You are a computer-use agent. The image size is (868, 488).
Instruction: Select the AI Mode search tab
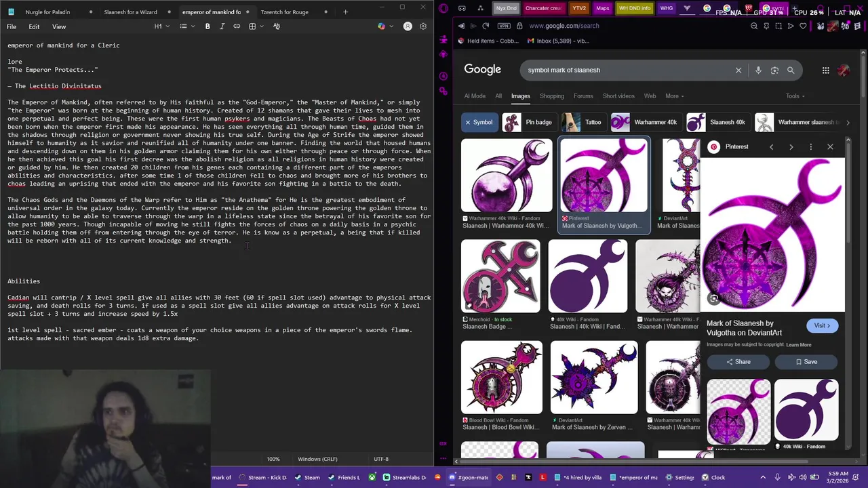pos(475,96)
